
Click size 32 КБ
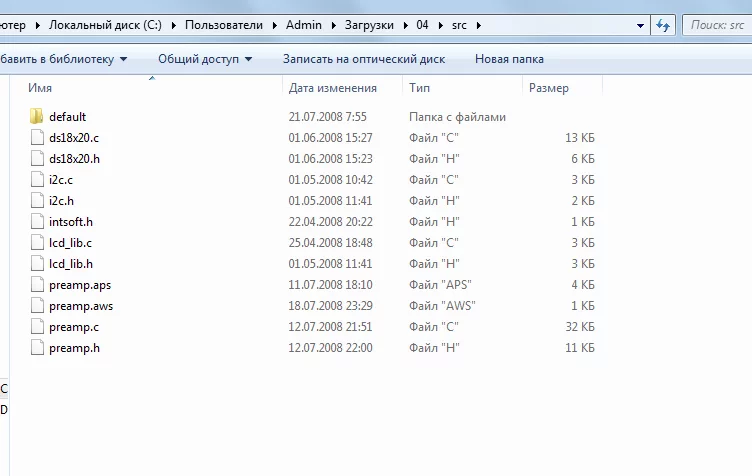pyautogui.click(x=580, y=327)
